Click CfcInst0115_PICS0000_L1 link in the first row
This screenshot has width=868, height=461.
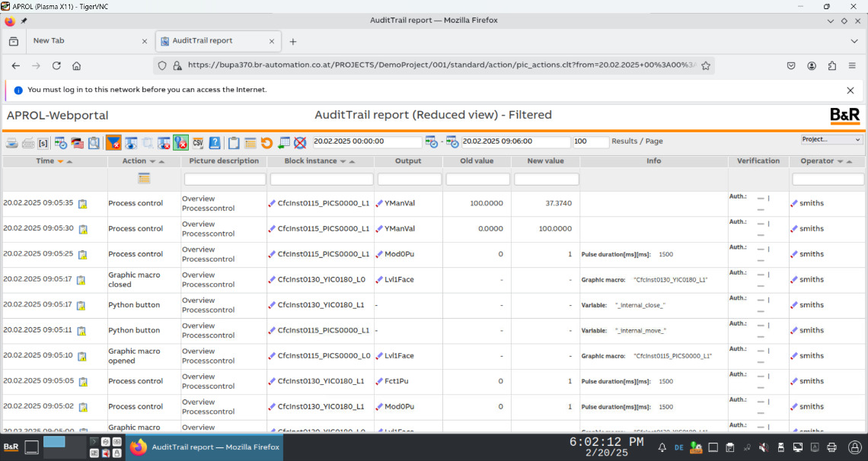click(323, 203)
